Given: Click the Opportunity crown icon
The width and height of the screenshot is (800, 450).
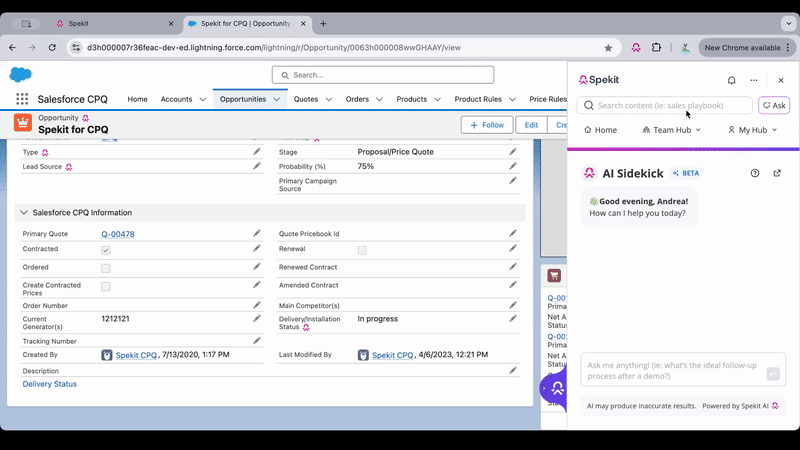Looking at the screenshot, I should point(22,123).
